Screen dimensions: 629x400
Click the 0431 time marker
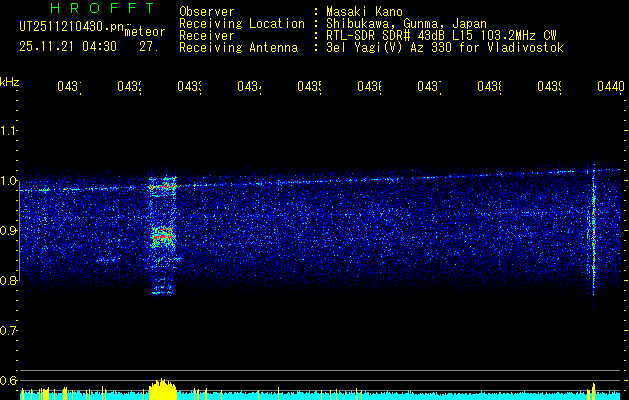69,86
